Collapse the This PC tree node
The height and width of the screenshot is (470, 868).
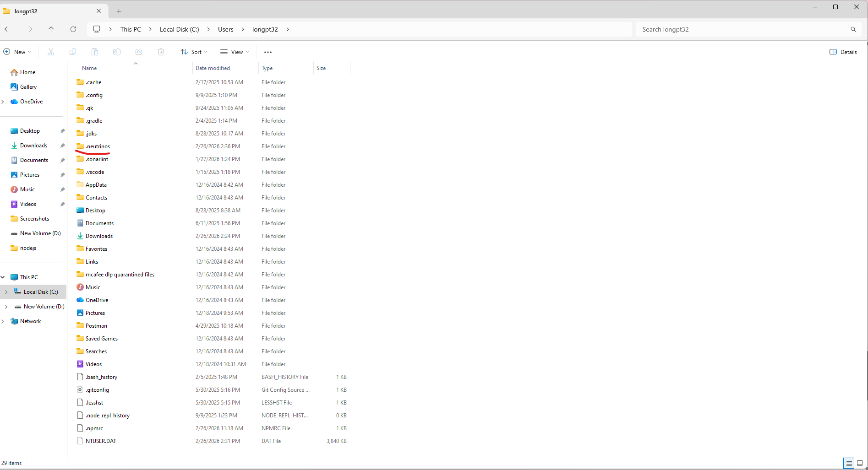pyautogui.click(x=3, y=277)
